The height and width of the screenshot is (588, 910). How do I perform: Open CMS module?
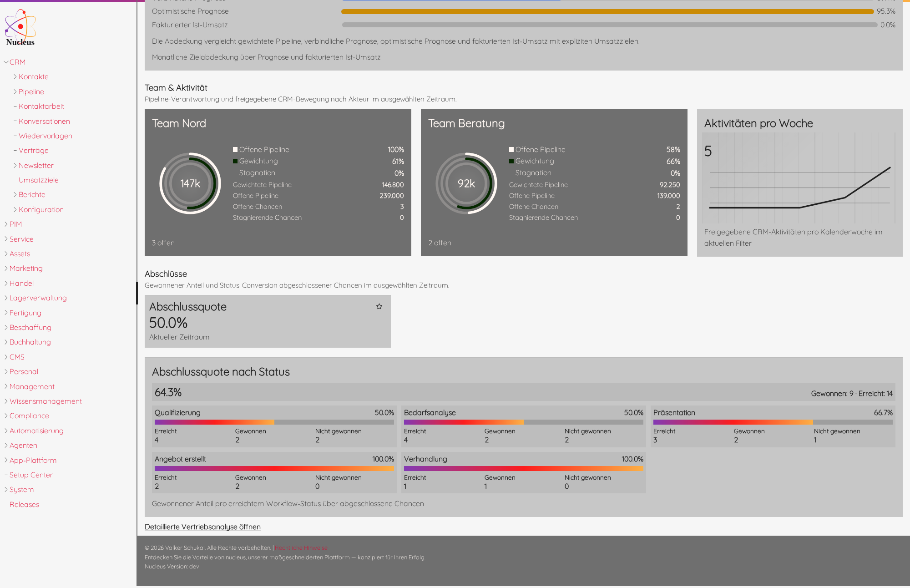(x=17, y=357)
